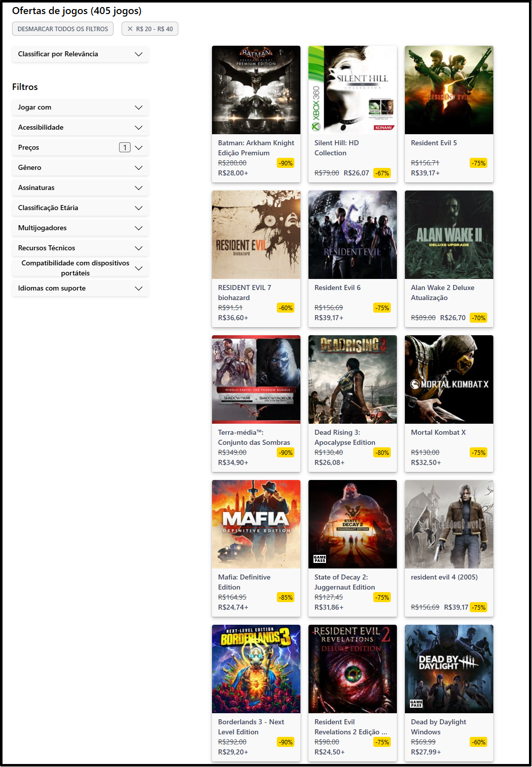
Task: Open Dead by Daylight cover image
Action: [x=449, y=669]
